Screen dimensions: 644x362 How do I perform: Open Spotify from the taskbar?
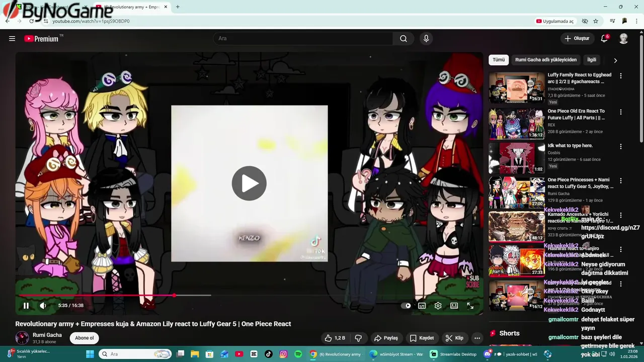(298, 354)
